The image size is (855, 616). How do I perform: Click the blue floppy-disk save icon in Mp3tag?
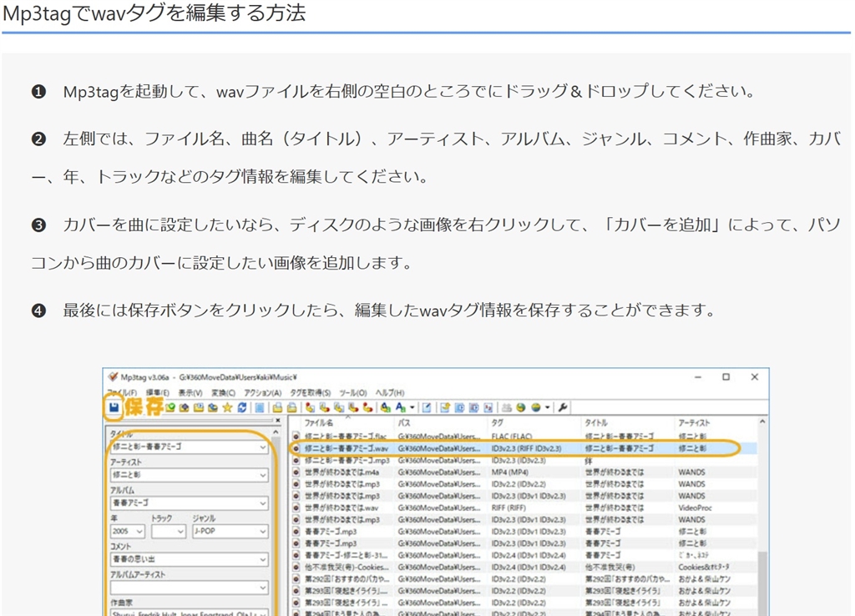point(113,407)
